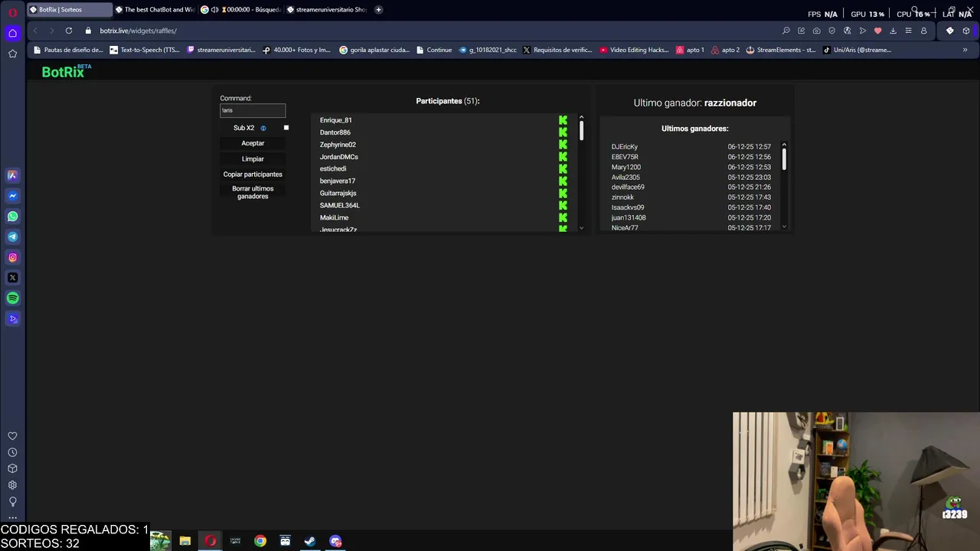Open the Video Editing Hacks bookmark
The image size is (980, 551).
point(634,50)
